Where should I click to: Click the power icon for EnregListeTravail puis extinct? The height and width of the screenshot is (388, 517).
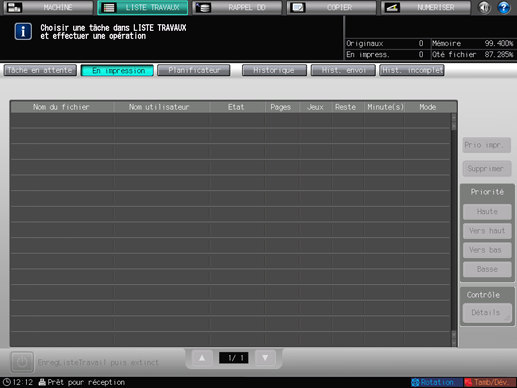coord(22,362)
